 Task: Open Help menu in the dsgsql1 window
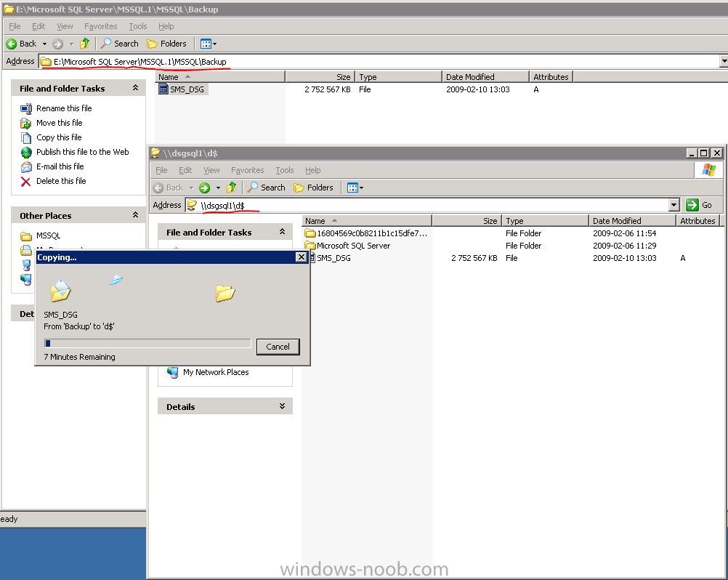312,170
